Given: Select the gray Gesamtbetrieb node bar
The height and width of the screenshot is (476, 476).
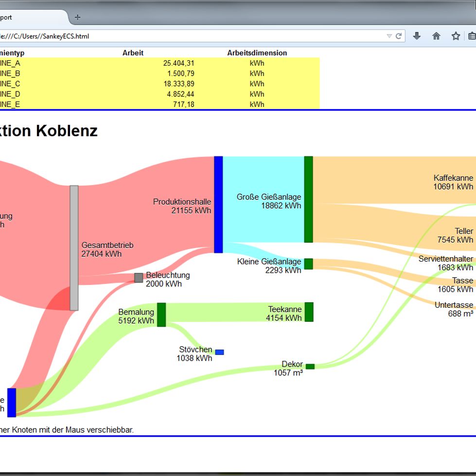Looking at the screenshot, I should coord(74,248).
